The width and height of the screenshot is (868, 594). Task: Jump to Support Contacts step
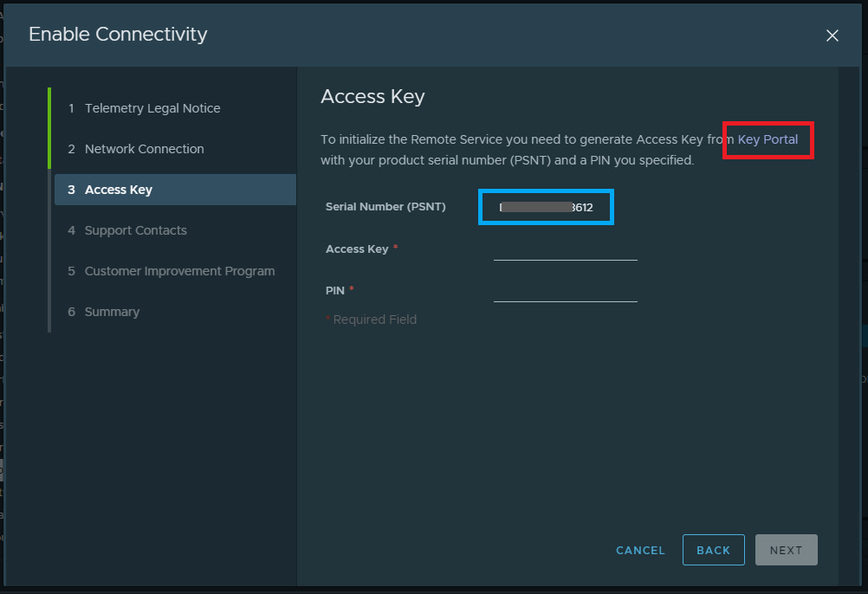click(x=135, y=230)
